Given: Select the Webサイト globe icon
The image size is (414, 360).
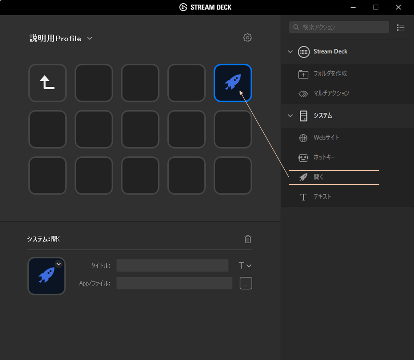Looking at the screenshot, I should tap(303, 138).
